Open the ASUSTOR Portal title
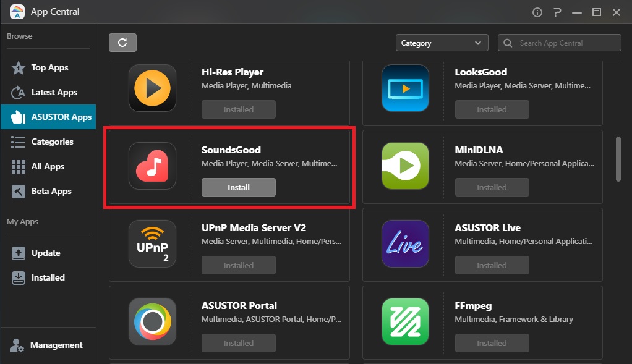Image resolution: width=632 pixels, height=364 pixels. 239,306
